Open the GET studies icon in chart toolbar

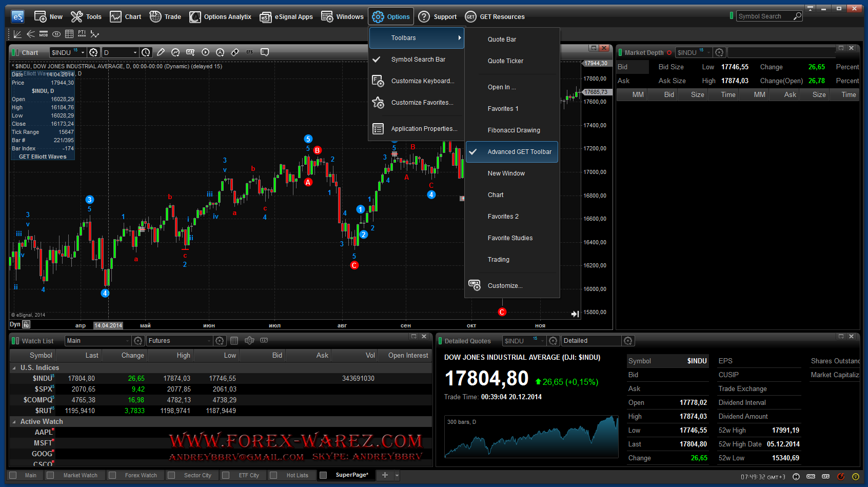[190, 52]
